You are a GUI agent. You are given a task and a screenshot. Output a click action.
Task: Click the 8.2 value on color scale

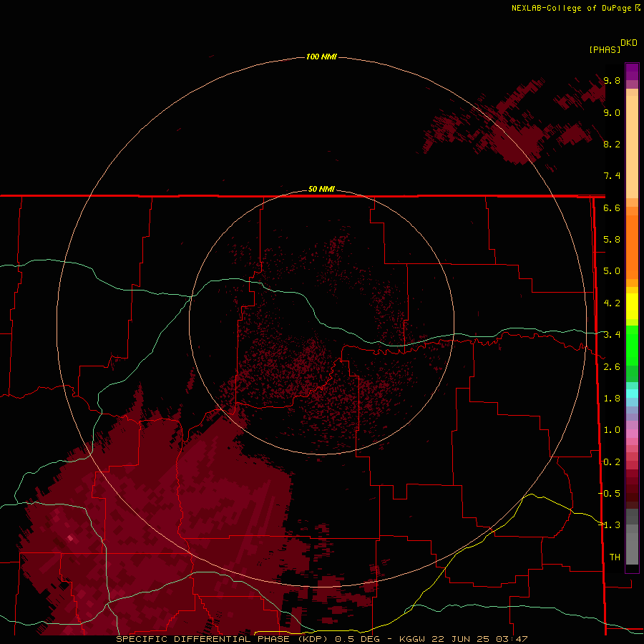point(612,144)
